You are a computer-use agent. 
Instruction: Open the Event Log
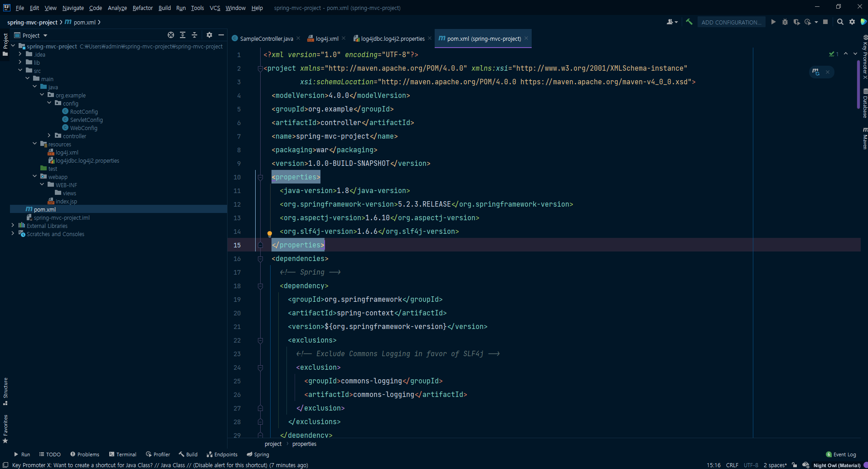841,454
